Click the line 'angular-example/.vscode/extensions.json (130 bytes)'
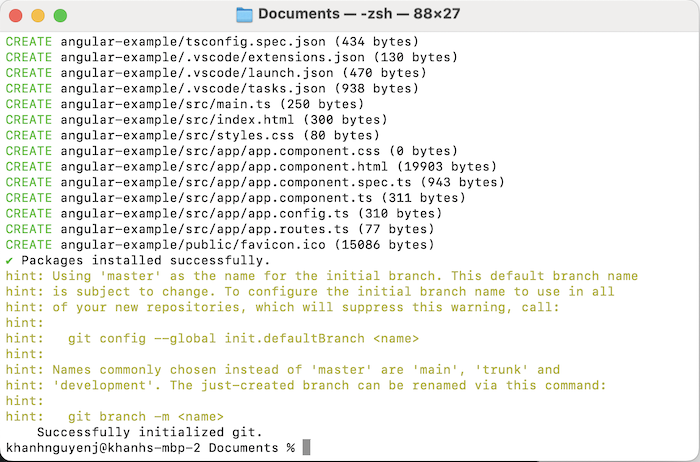 259,57
